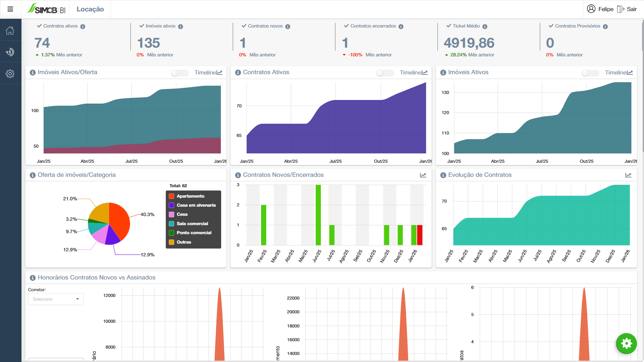Click the info icon on Oferta de imóveis/Categoria
Screen dimensions: 644x362
pos(33,175)
